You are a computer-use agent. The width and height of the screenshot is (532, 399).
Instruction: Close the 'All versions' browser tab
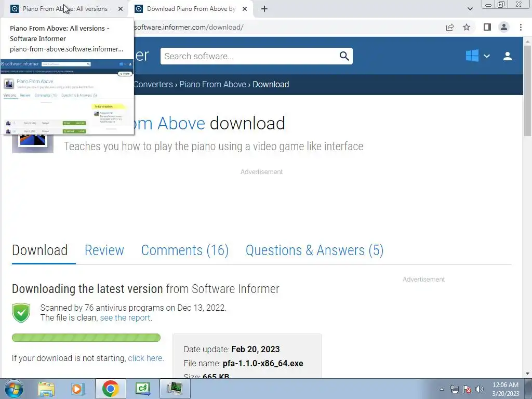(121, 9)
